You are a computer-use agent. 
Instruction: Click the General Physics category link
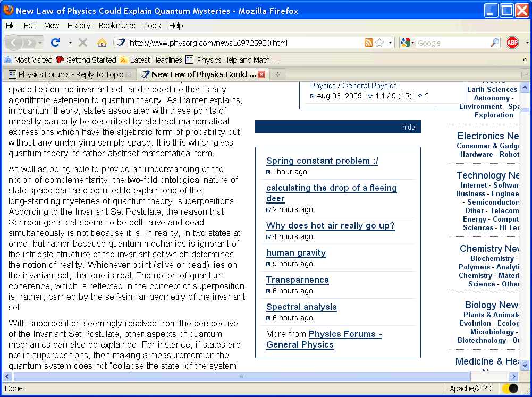pos(369,86)
